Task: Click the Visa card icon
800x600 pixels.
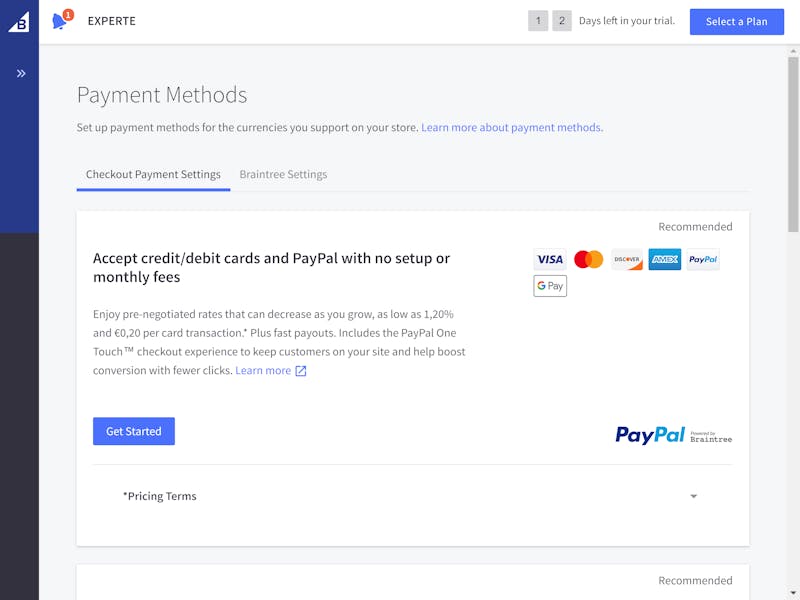Action: click(549, 260)
